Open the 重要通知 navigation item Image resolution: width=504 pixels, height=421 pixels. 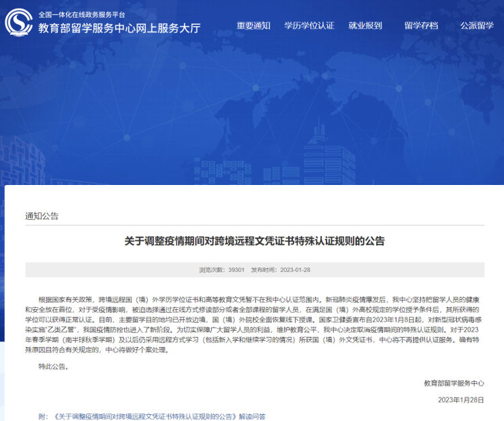[253, 26]
